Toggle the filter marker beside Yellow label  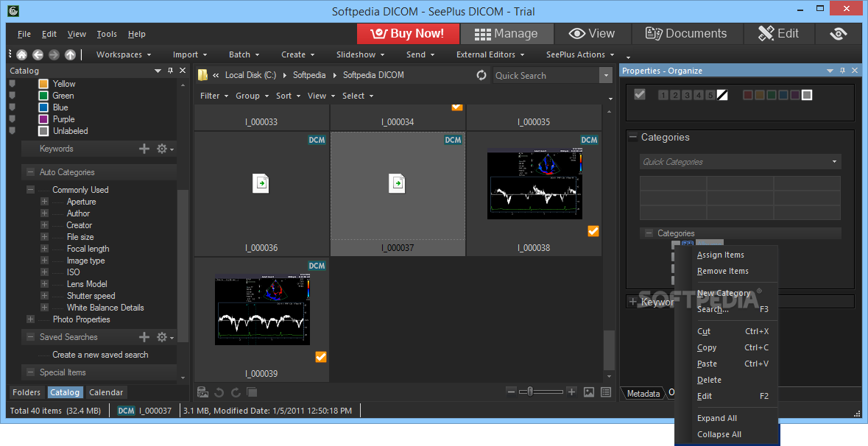pyautogui.click(x=13, y=84)
